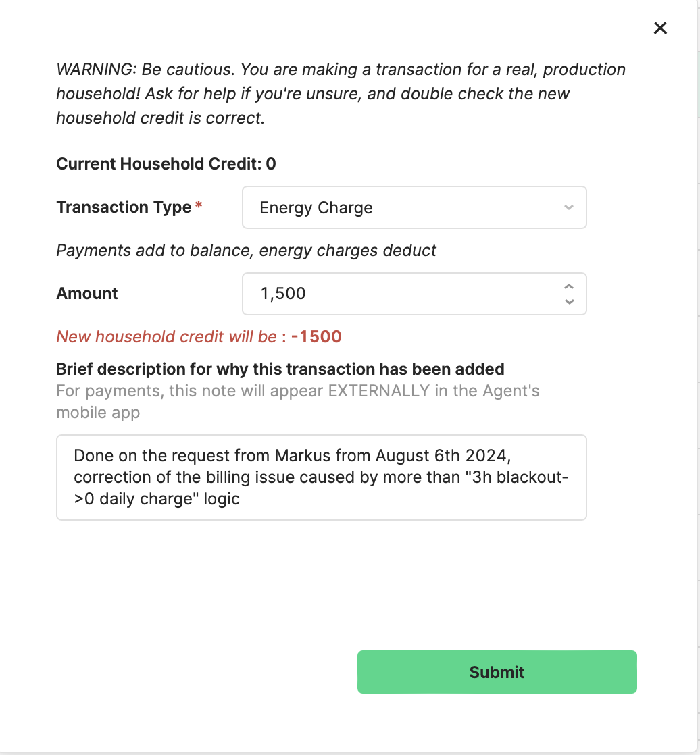Decrease the Amount using the down arrow
The image size is (700, 755).
point(569,302)
